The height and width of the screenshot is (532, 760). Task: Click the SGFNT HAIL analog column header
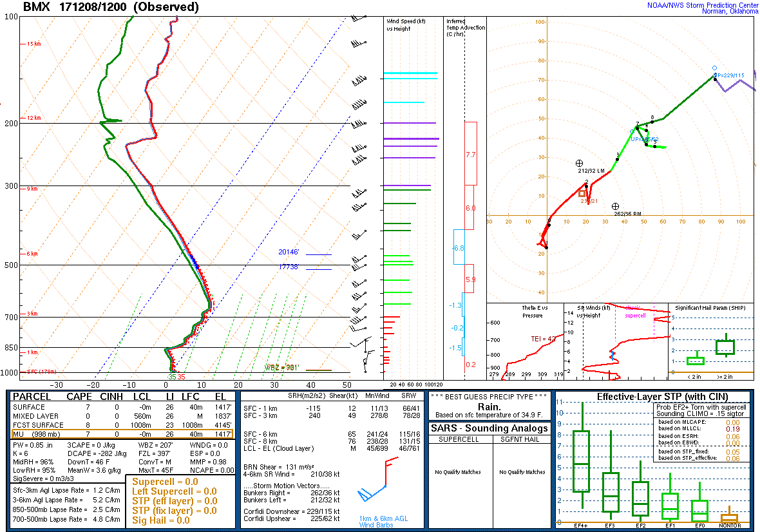pyautogui.click(x=522, y=439)
